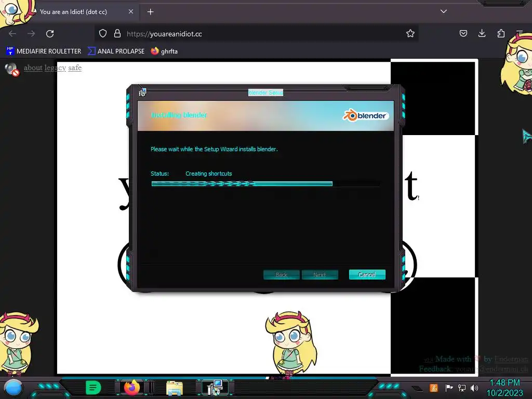Expand the list all tabs chevron
Viewport: 532px width, 399px height.
(444, 11)
